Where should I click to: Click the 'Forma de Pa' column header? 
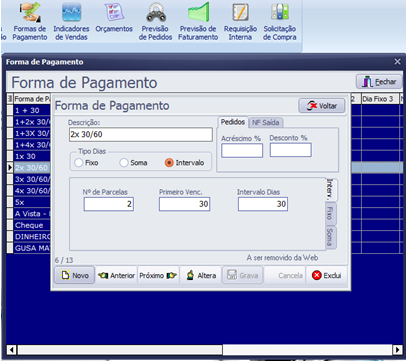[x=32, y=99]
